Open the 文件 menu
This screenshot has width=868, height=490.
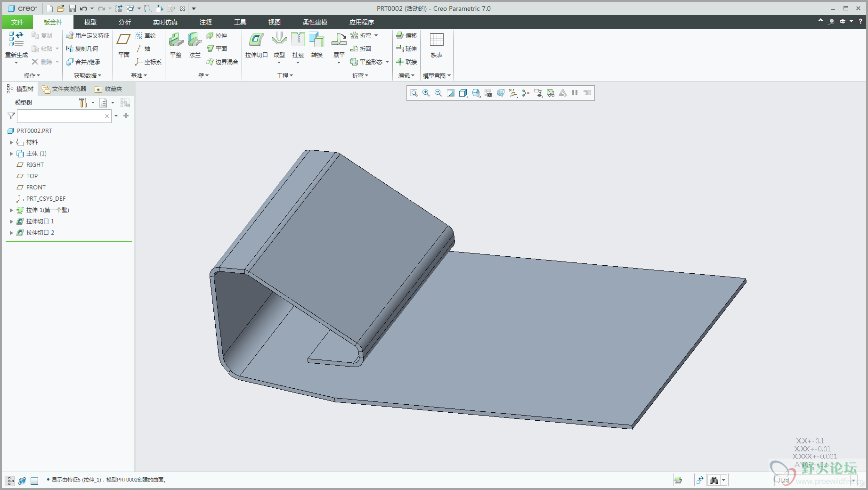17,22
